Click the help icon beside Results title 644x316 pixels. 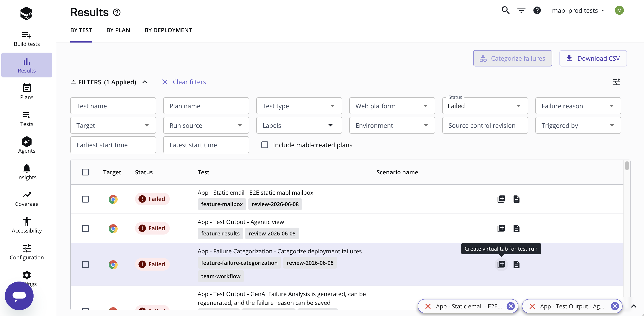[x=117, y=12]
